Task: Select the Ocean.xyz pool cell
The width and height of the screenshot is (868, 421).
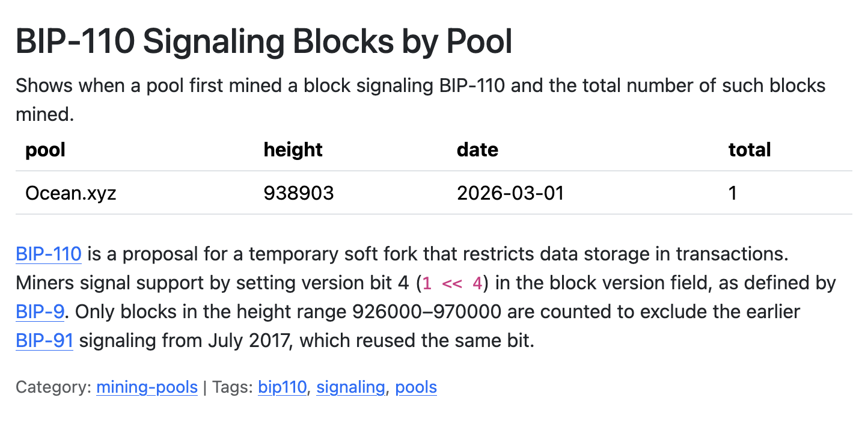Action: 70,193
